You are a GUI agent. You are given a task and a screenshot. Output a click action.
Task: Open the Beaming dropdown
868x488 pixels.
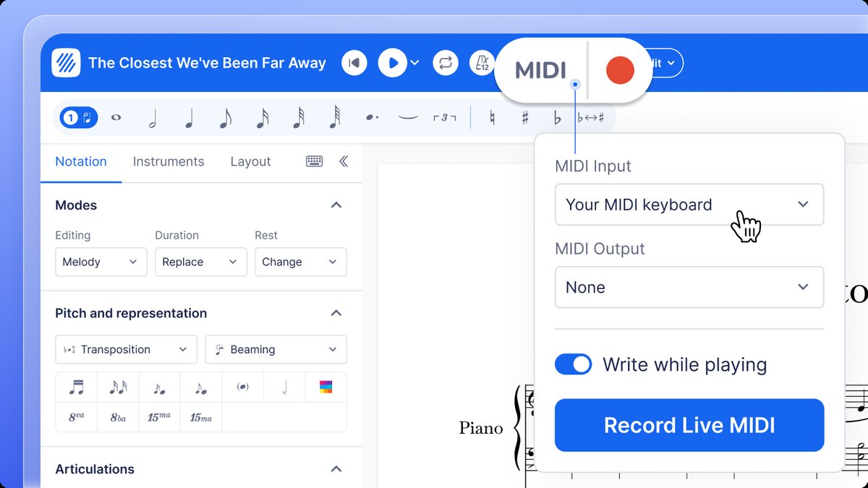tap(276, 349)
